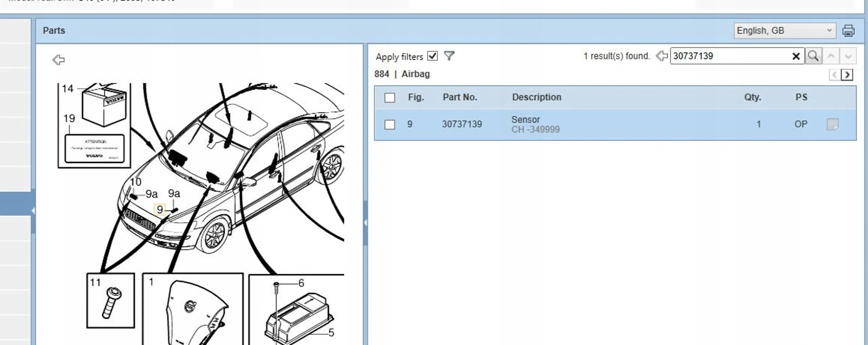
Task: Click the Parts panel title
Action: 54,31
